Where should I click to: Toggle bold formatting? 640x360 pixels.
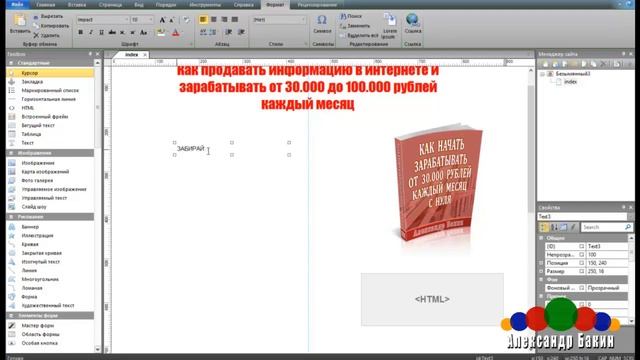coord(80,32)
